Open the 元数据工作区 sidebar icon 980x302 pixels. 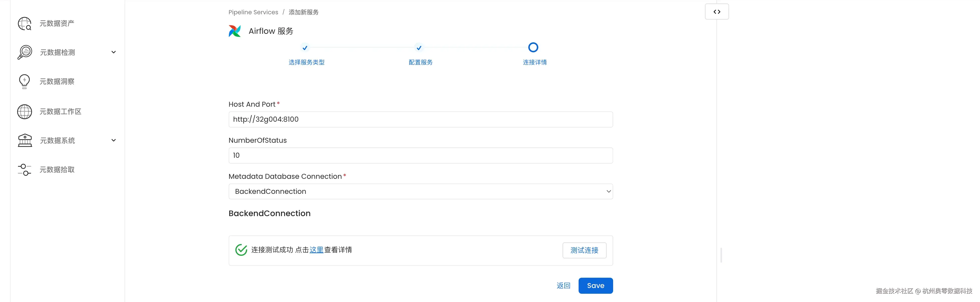(24, 111)
